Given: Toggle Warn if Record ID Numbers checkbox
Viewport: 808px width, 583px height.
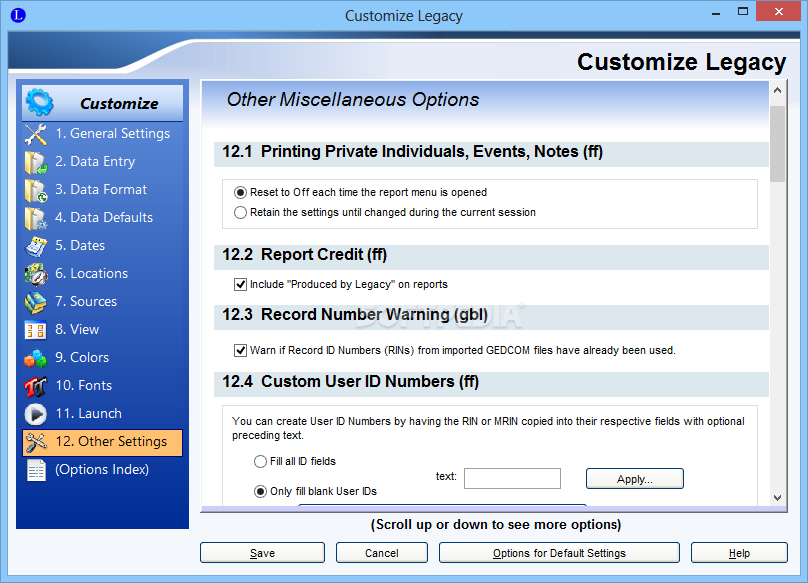Looking at the screenshot, I should (240, 351).
